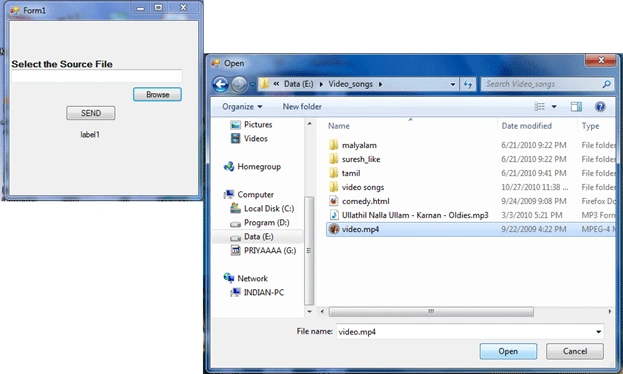Click the video.mp4 file icon
The image size is (623, 374).
pos(334,229)
